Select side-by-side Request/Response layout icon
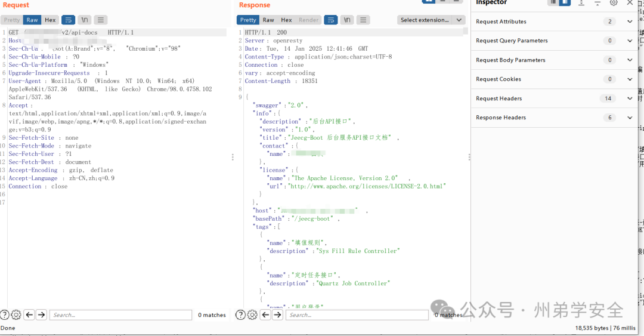Viewport: 644px width, 336px height. click(428, 1)
